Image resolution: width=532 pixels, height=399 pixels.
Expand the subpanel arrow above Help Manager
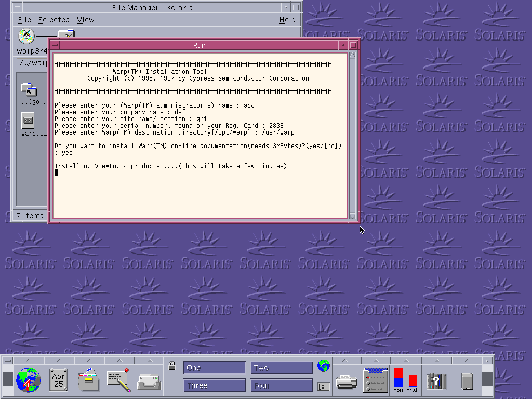pos(436,361)
